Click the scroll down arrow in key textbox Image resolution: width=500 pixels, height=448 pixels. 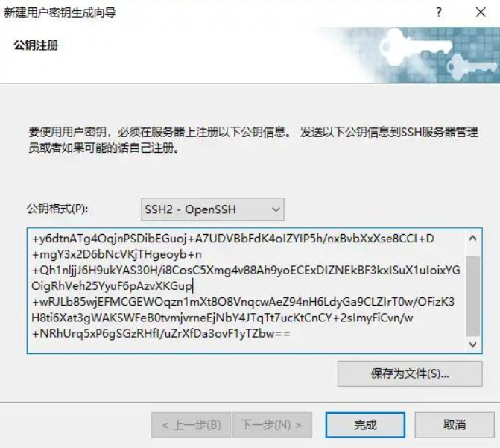[473, 344]
